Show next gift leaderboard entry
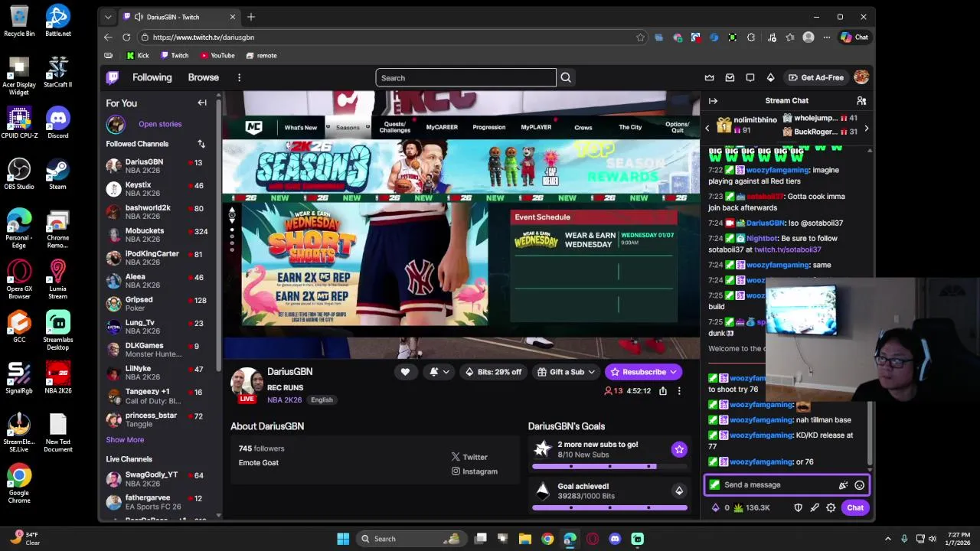 866,128
